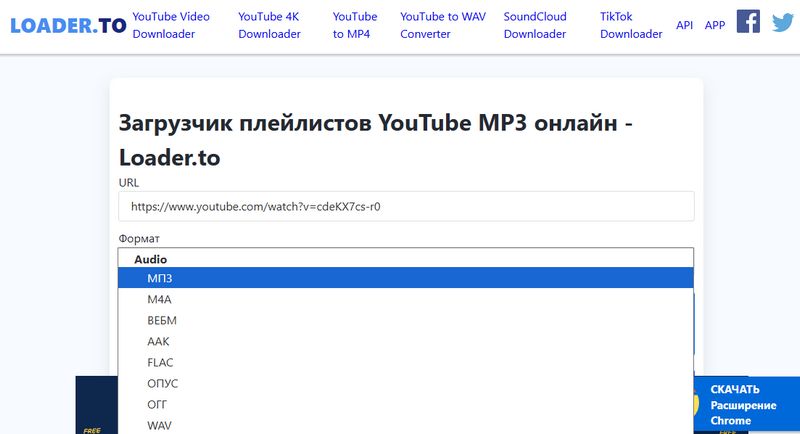
Task: Choose the M4A format option
Action: [x=406, y=299]
